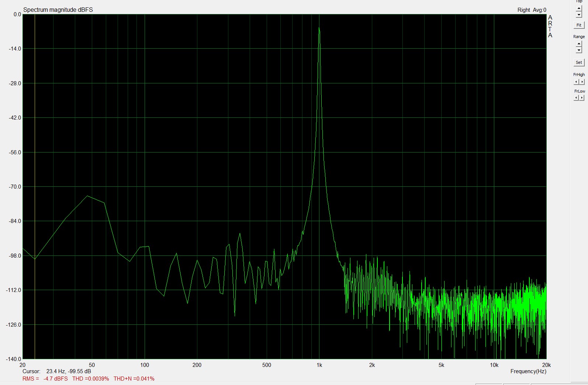Click the Fit button
This screenshot has height=385, width=588.
(x=579, y=25)
